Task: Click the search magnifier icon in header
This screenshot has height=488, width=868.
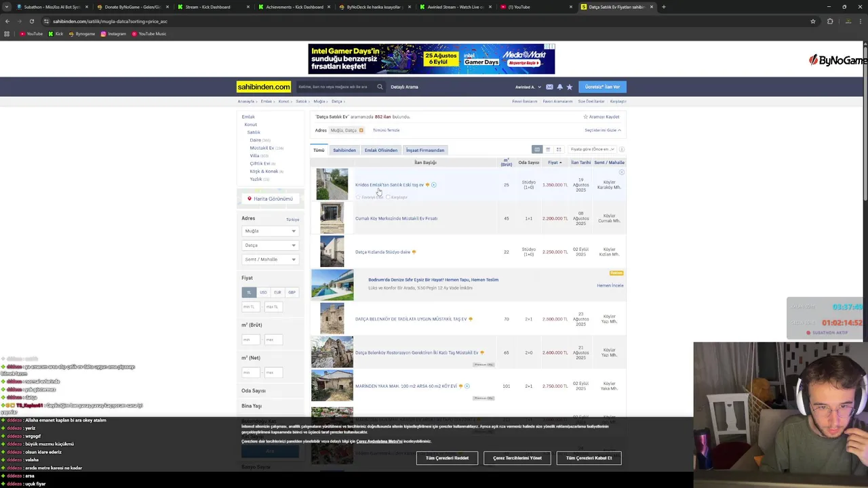Action: point(380,87)
